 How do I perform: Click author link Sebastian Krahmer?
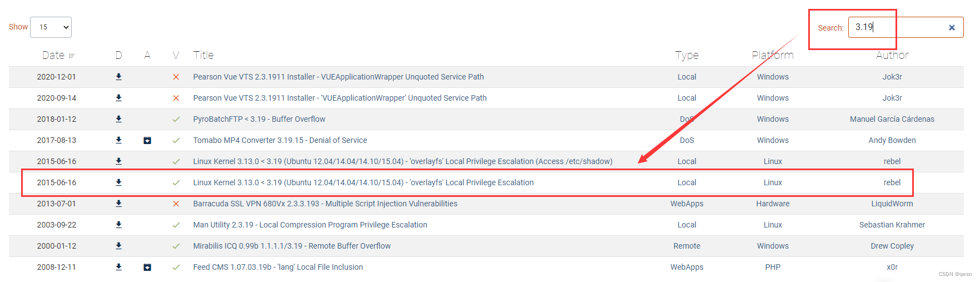click(892, 225)
